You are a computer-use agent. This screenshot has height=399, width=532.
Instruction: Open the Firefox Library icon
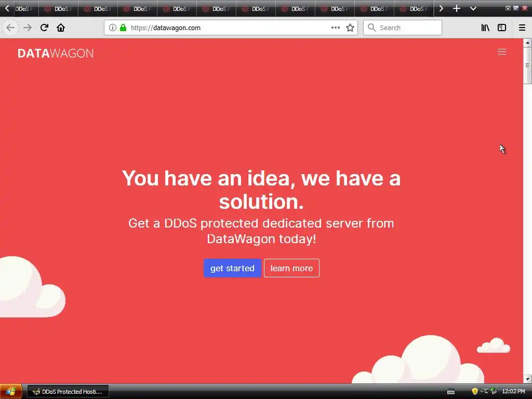485,28
